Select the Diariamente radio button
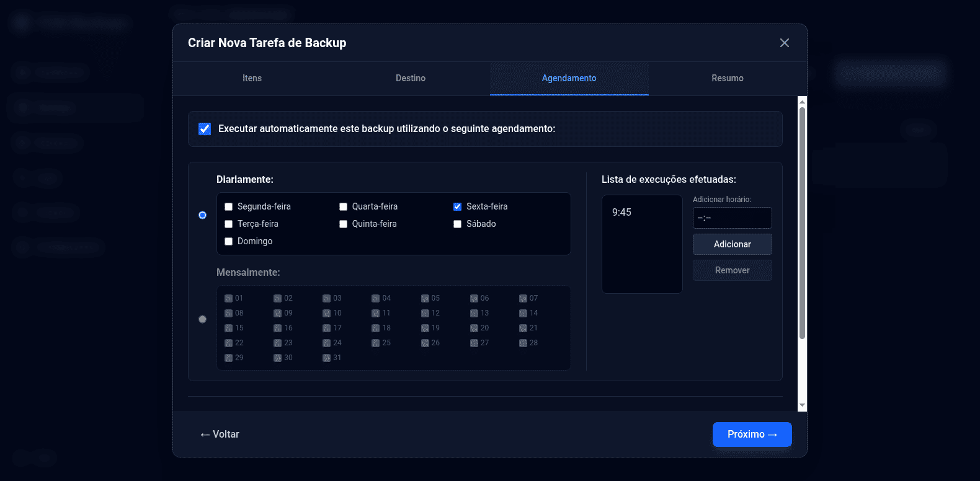The width and height of the screenshot is (980, 481). coord(202,215)
